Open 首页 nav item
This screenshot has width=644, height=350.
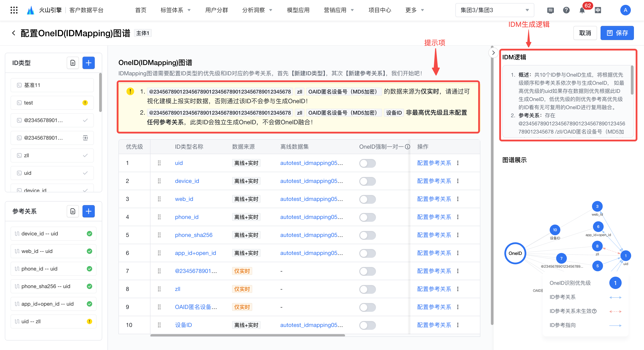(x=141, y=10)
